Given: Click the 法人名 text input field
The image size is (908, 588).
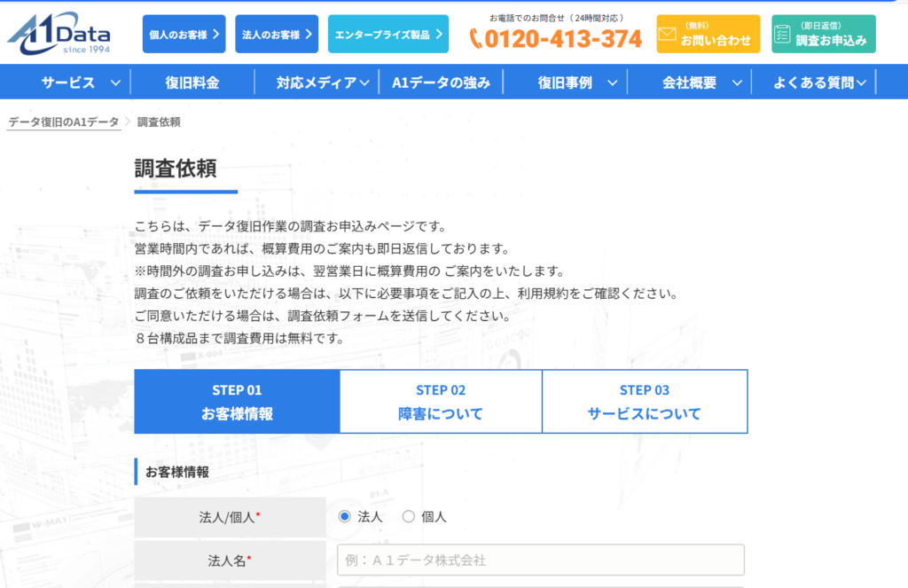Looking at the screenshot, I should coord(541,560).
